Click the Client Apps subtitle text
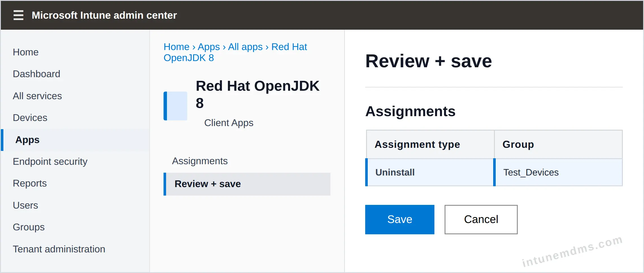Screen dimensions: 644x273 pyautogui.click(x=229, y=123)
